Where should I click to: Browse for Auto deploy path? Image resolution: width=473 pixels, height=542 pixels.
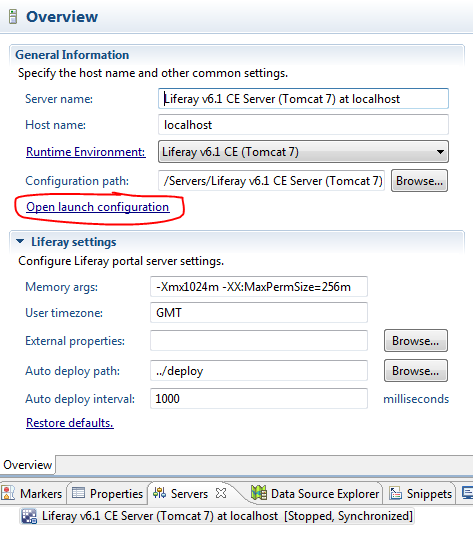tap(416, 371)
